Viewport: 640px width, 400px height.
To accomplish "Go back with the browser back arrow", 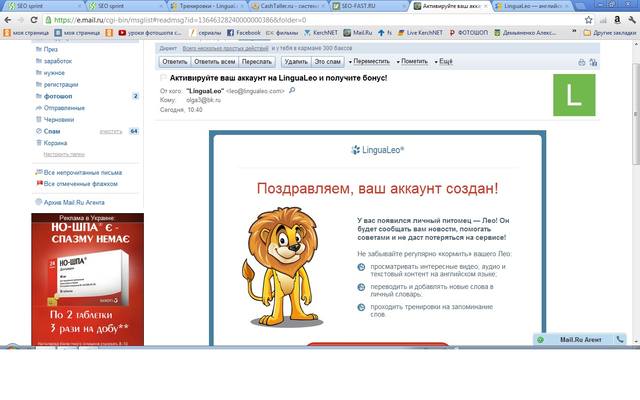I will coord(8,20).
